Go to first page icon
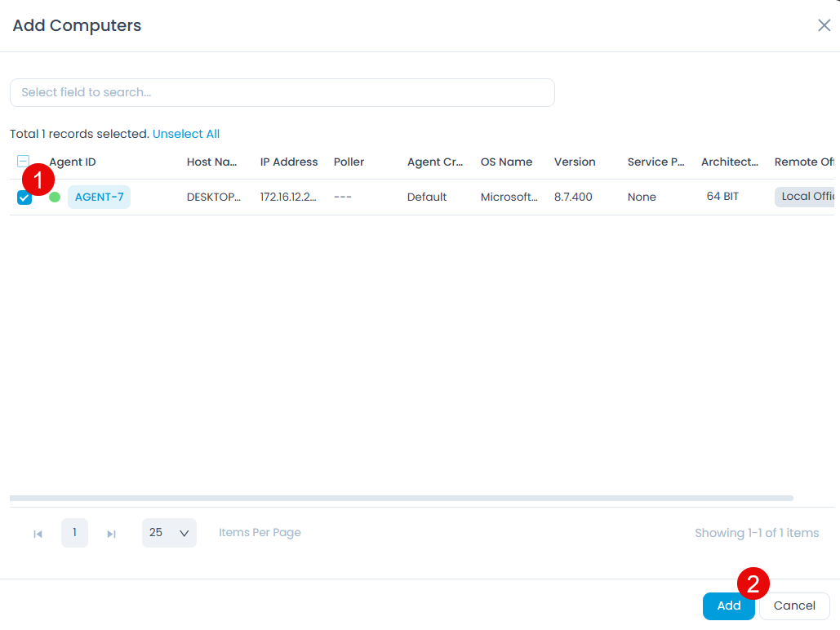Viewport: 840px width, 630px height. coord(38,534)
